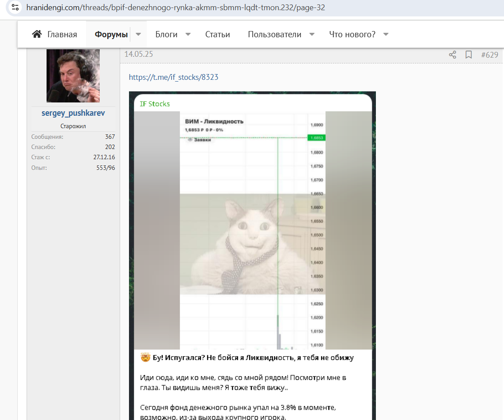Open the Статьи menu item
Viewport: 504px width, 420px height.
coord(218,35)
